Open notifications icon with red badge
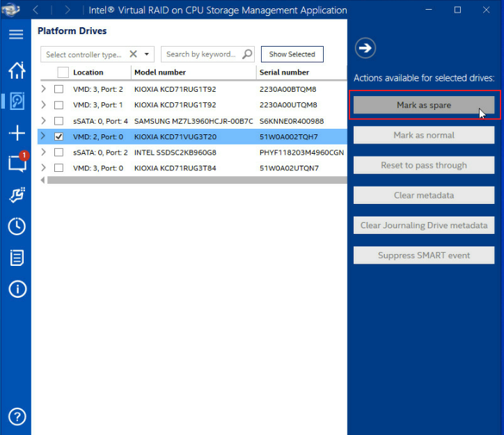Image resolution: width=504 pixels, height=435 pixels. [17, 163]
